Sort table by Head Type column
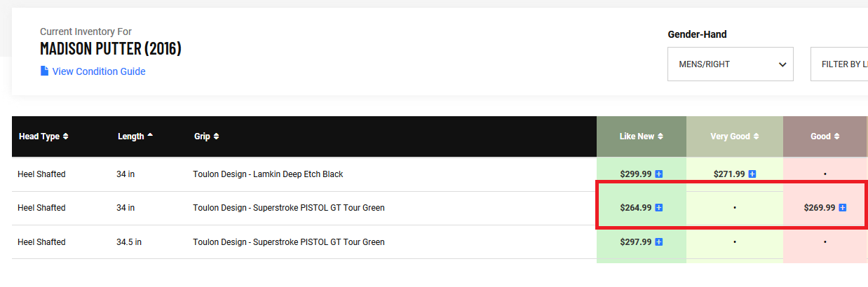The image size is (868, 287). [x=43, y=136]
